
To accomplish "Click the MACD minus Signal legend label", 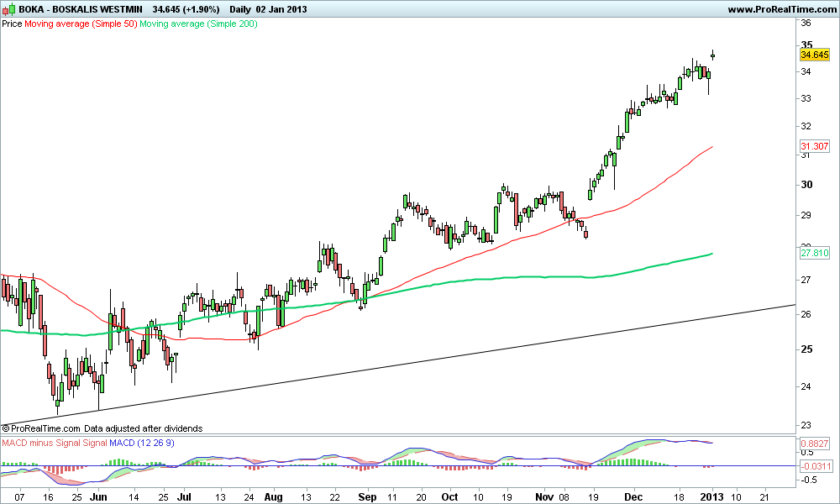I will coord(40,443).
